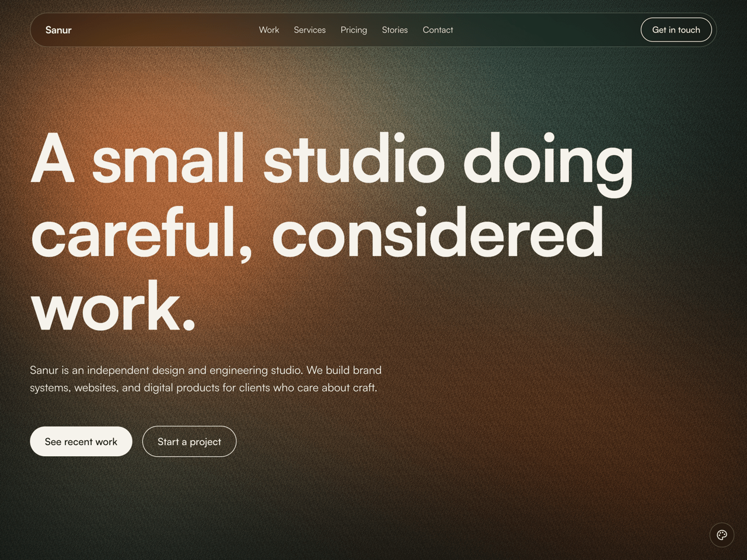
Task: Open the Services nav link
Action: [x=309, y=30]
